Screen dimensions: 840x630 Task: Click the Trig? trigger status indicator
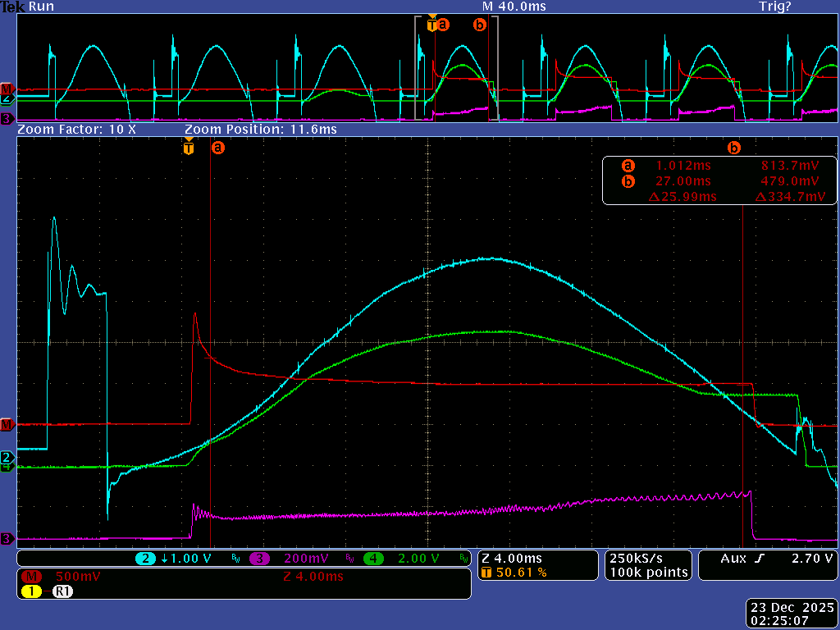775,7
